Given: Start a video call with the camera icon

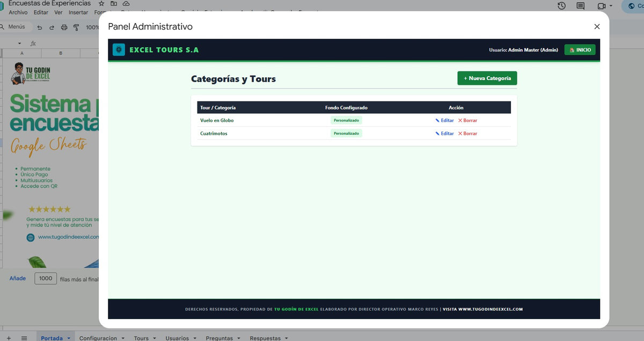Looking at the screenshot, I should point(601,6).
